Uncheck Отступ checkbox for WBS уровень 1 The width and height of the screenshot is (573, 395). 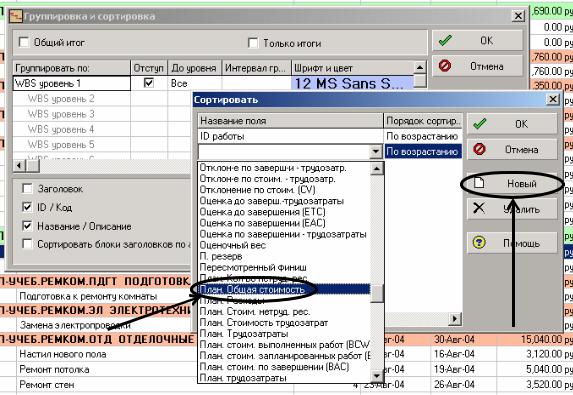point(148,83)
